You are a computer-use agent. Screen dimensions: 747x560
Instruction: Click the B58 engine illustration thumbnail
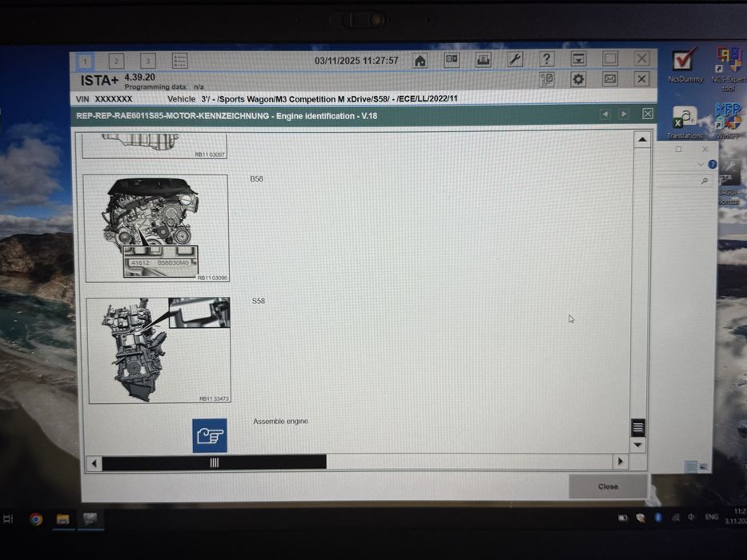156,228
